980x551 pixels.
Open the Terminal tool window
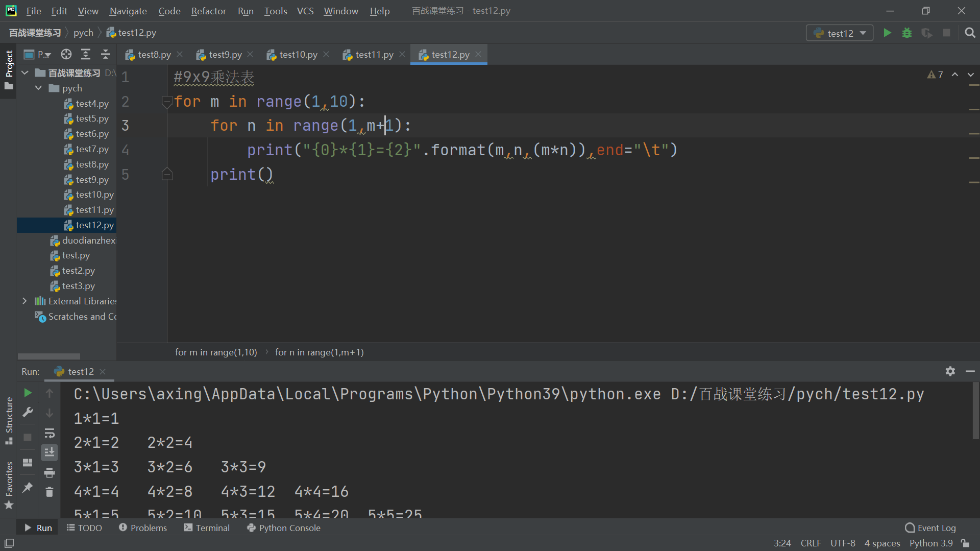click(207, 528)
